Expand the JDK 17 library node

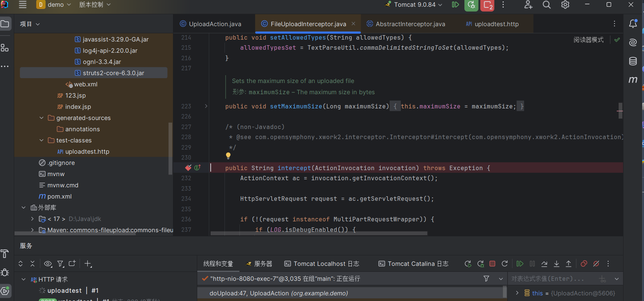32,219
